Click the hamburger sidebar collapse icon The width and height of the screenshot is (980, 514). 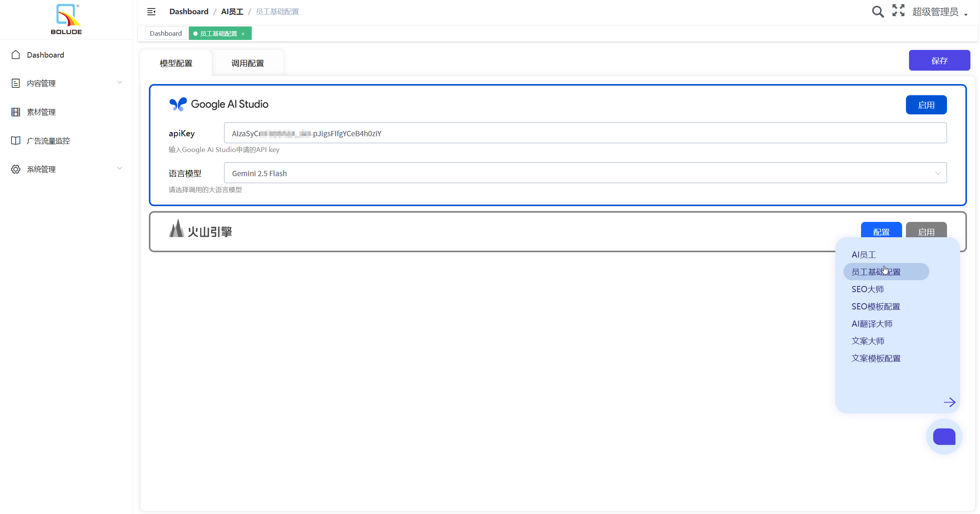[151, 12]
